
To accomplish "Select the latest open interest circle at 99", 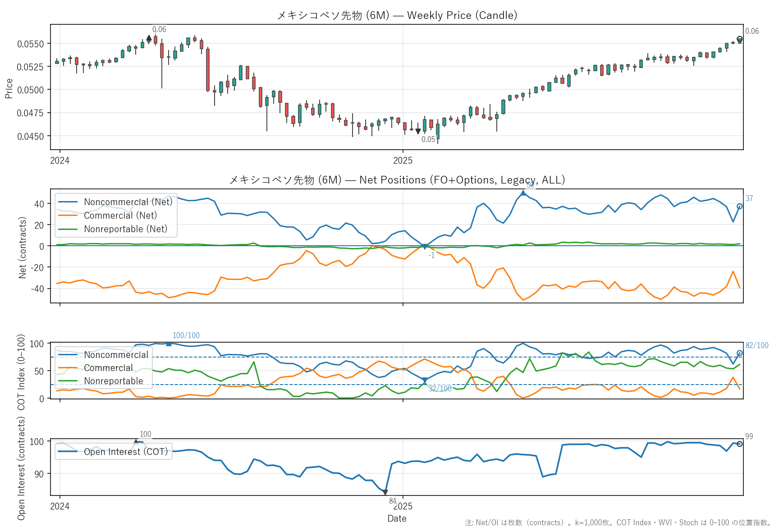I will 739,444.
